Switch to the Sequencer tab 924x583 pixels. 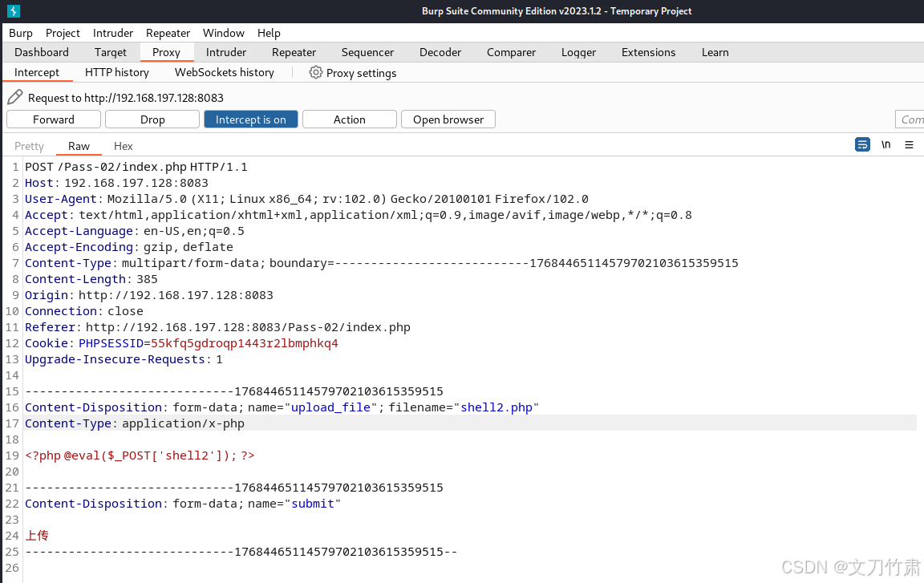click(x=367, y=52)
